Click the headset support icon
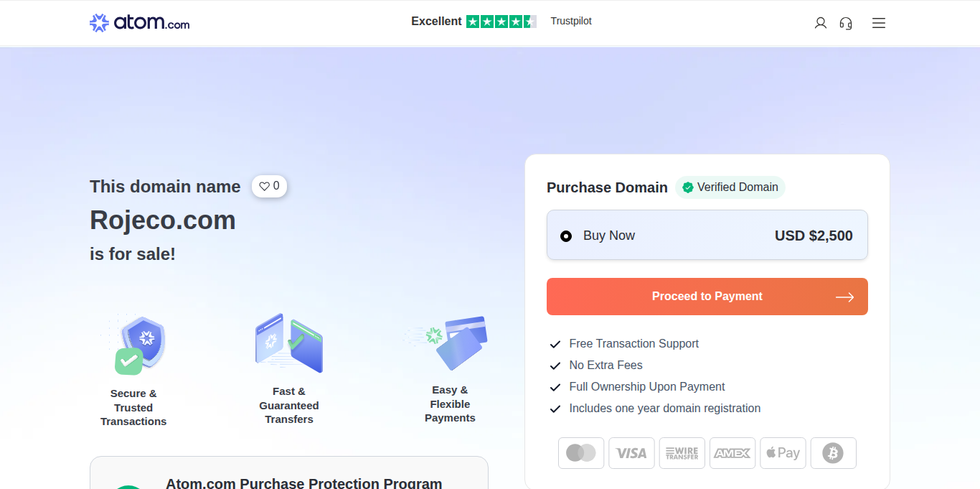Image resolution: width=980 pixels, height=489 pixels. coord(846,23)
